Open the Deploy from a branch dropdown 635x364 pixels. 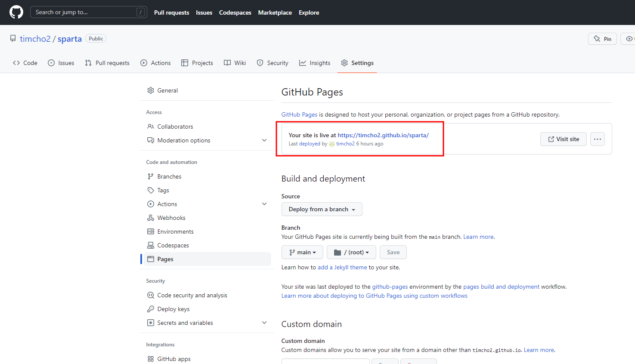click(322, 209)
